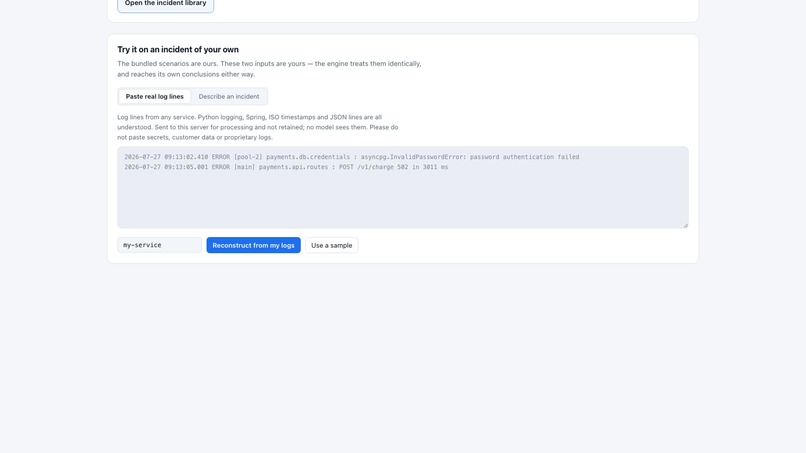Grab the textarea resize handle corner
This screenshot has width=806, height=453.
685,225
